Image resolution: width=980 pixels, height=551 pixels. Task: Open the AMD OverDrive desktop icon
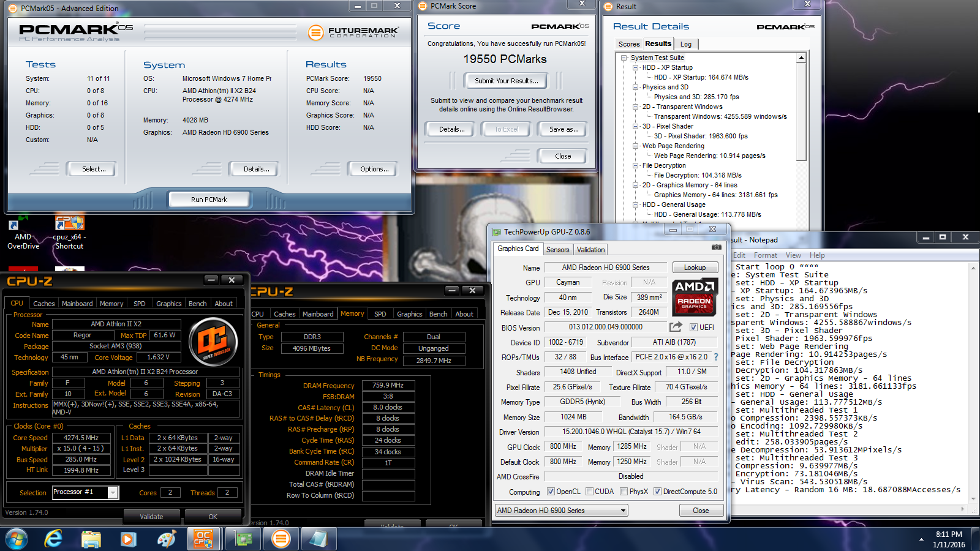click(23, 233)
